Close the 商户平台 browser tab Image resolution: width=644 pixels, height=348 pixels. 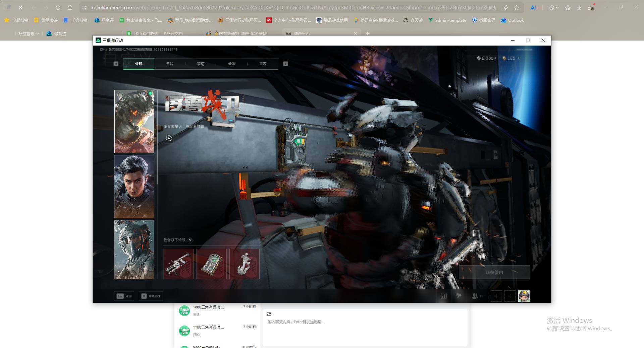click(x=356, y=33)
